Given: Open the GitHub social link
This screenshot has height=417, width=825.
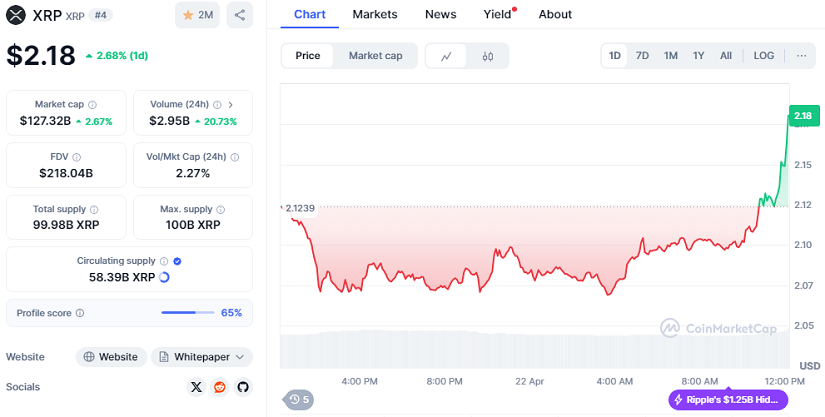Looking at the screenshot, I should [242, 387].
